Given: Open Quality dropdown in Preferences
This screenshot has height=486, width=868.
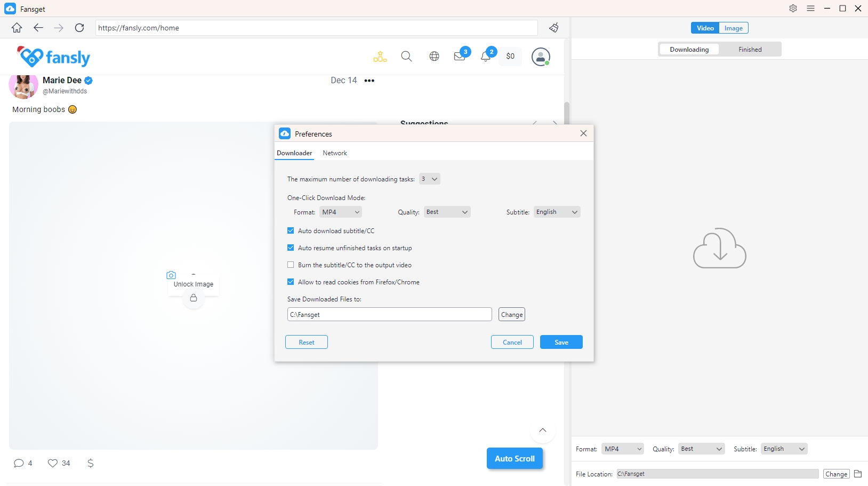Looking at the screenshot, I should pyautogui.click(x=447, y=212).
